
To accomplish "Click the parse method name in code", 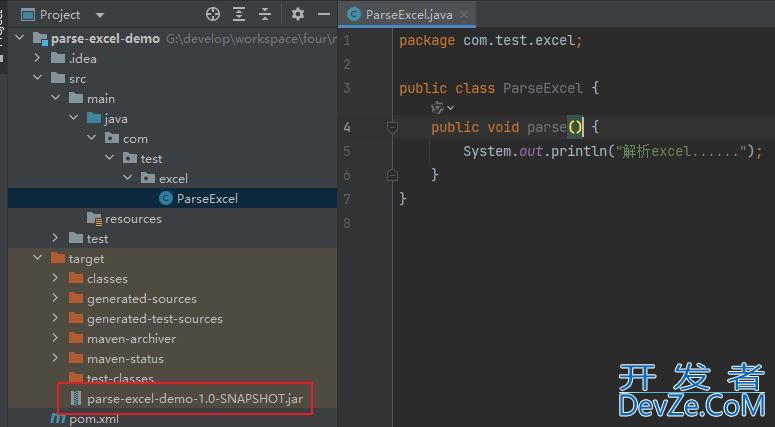I will click(x=547, y=127).
